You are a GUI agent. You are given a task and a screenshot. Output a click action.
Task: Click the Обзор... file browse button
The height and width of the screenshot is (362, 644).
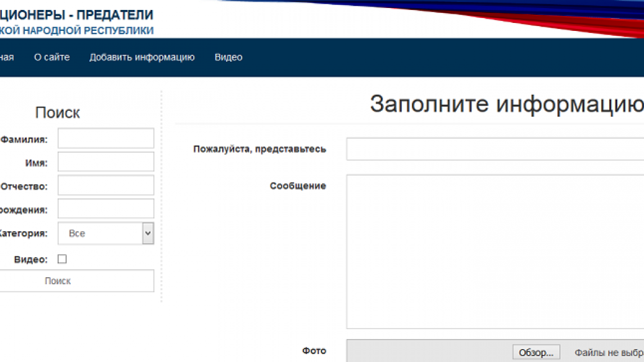(x=536, y=353)
